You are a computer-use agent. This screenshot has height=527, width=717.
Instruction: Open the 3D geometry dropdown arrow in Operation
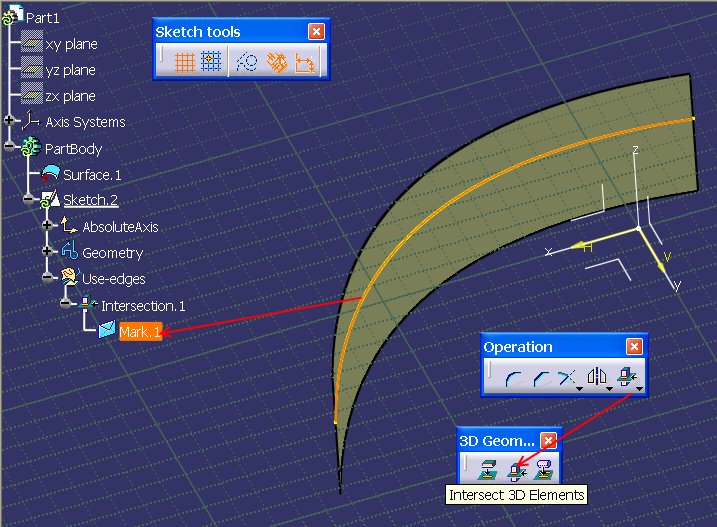click(x=640, y=389)
